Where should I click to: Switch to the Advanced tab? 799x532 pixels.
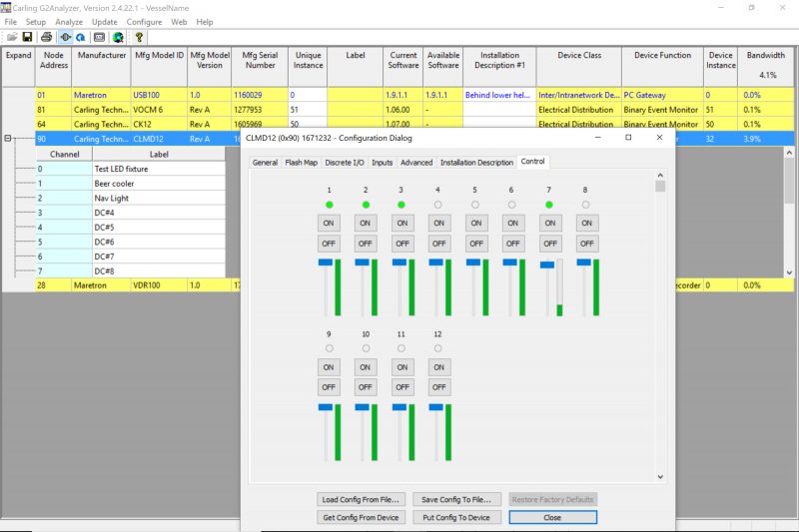pos(416,163)
